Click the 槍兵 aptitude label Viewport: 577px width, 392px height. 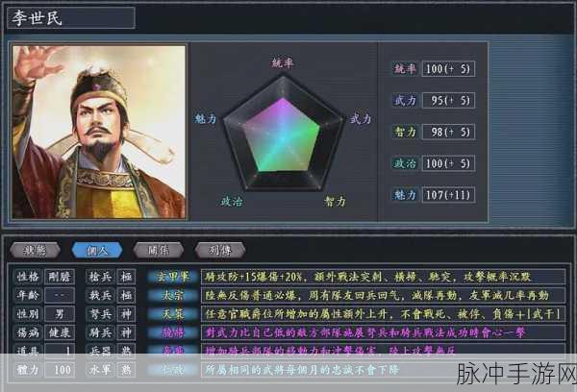pos(100,277)
